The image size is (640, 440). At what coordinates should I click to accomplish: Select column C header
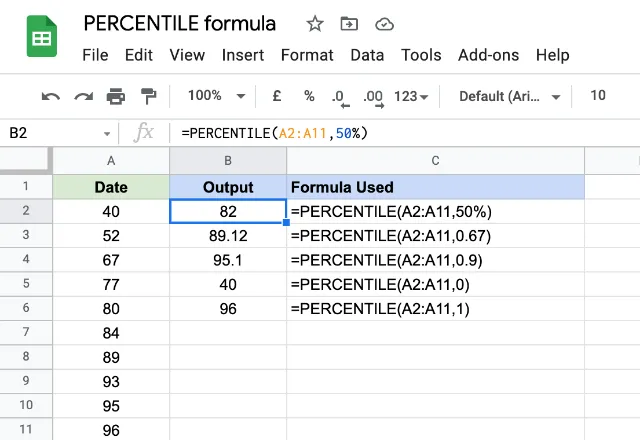[436, 161]
